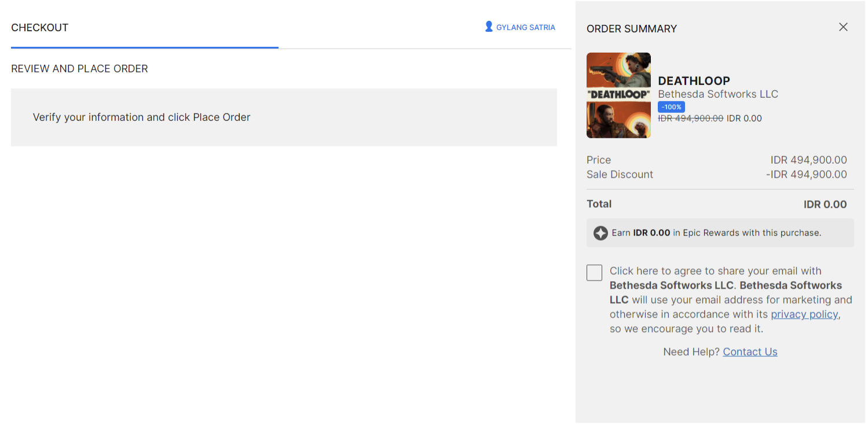Click the -100% discount badge
The width and height of the screenshot is (868, 424).
pyautogui.click(x=671, y=107)
